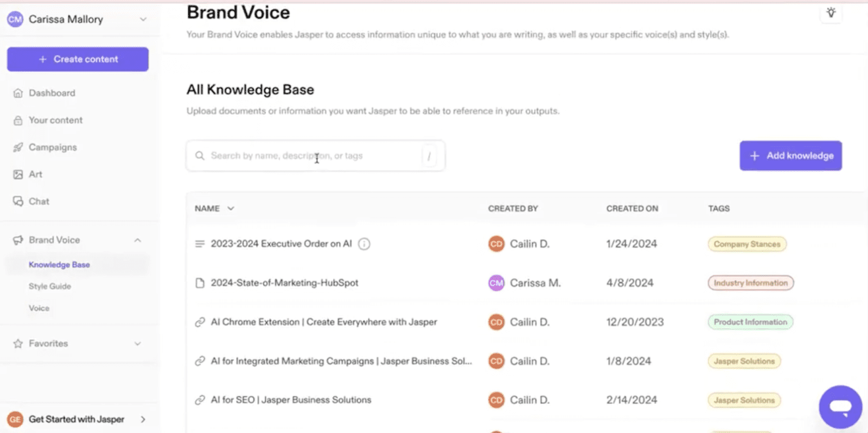Open the Carissa Mallory account dropdown
This screenshot has height=433, width=868.
click(x=143, y=20)
